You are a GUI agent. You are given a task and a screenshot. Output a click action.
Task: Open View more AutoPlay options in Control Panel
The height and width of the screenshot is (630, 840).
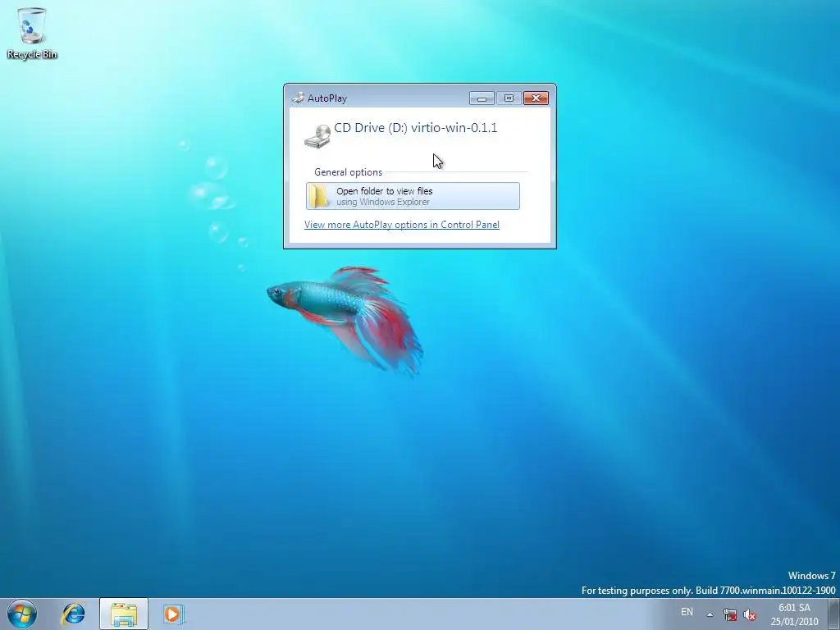[402, 225]
